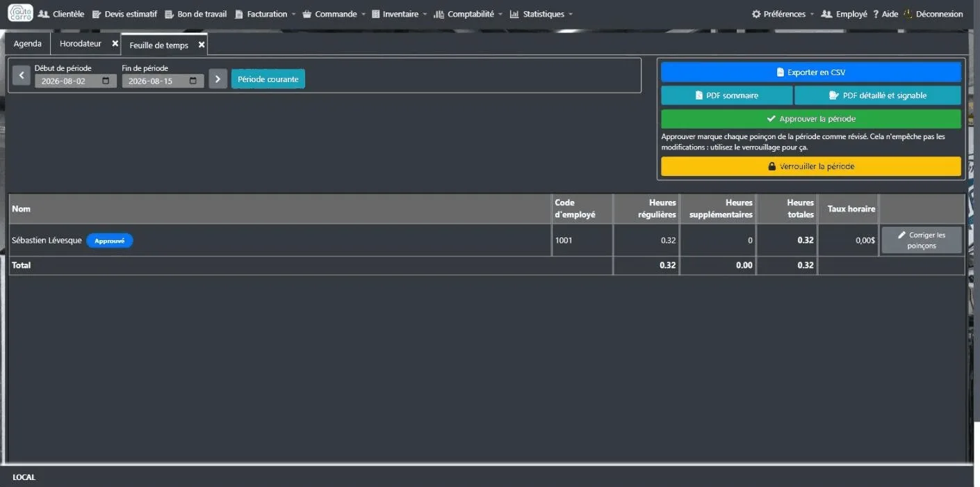Switch to the Agenda tab
980x487 pixels.
coord(28,44)
